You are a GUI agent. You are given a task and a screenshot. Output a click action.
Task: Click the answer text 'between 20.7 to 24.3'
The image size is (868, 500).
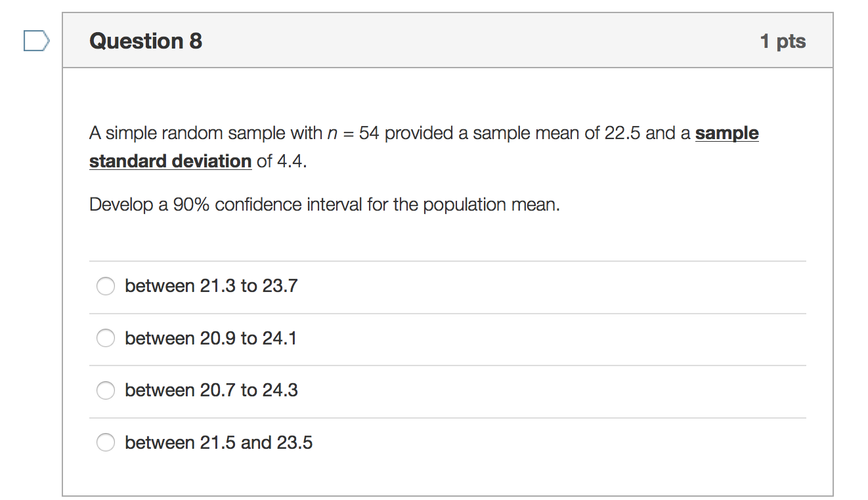pyautogui.click(x=211, y=390)
